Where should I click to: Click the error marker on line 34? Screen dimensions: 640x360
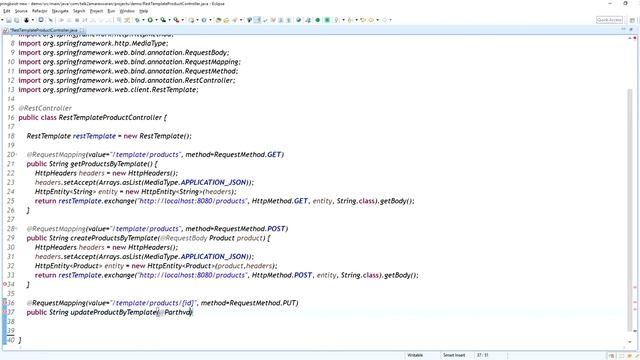click(4, 284)
